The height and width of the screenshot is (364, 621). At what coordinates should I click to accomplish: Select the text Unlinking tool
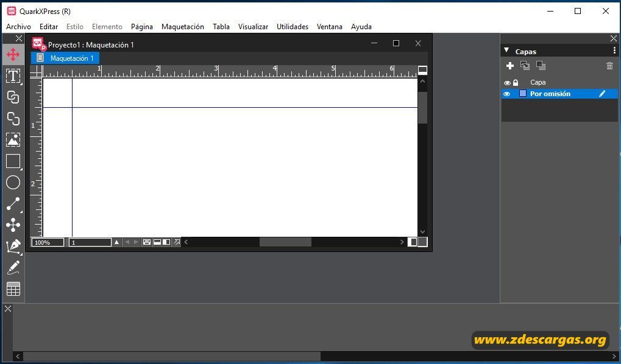point(13,119)
